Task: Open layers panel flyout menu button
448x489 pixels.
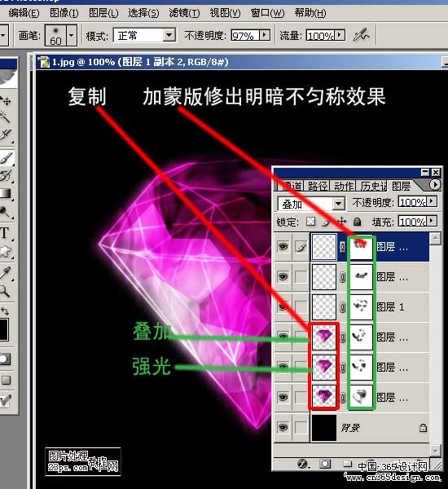Action: click(x=435, y=185)
